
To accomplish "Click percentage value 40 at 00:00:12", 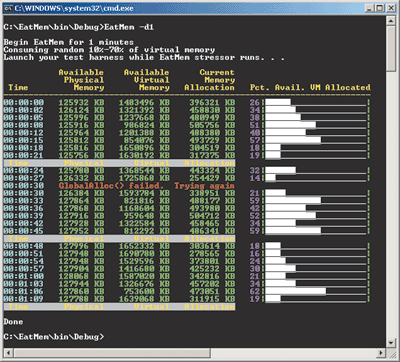I will click(x=255, y=133).
